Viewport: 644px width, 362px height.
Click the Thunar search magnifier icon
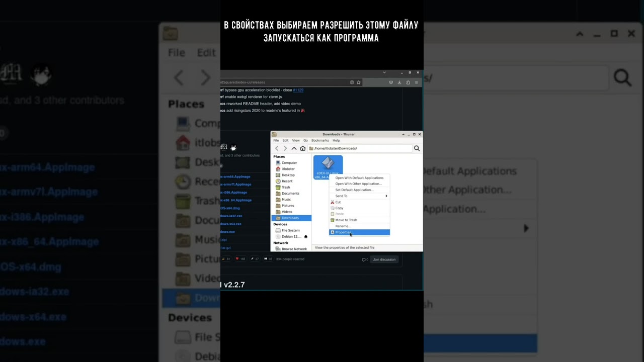click(417, 148)
